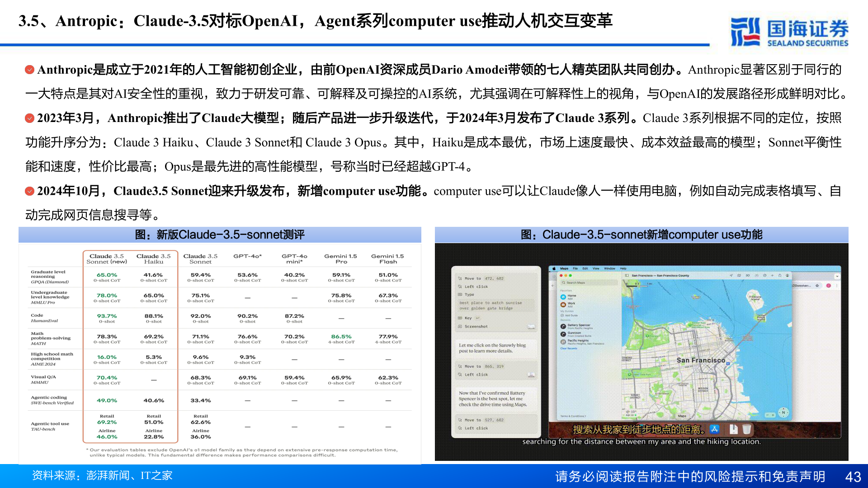This screenshot has height=488, width=868.
Task: Click the '图：新版Claude-3.5-sonnet测评' figure title
Action: 220,235
